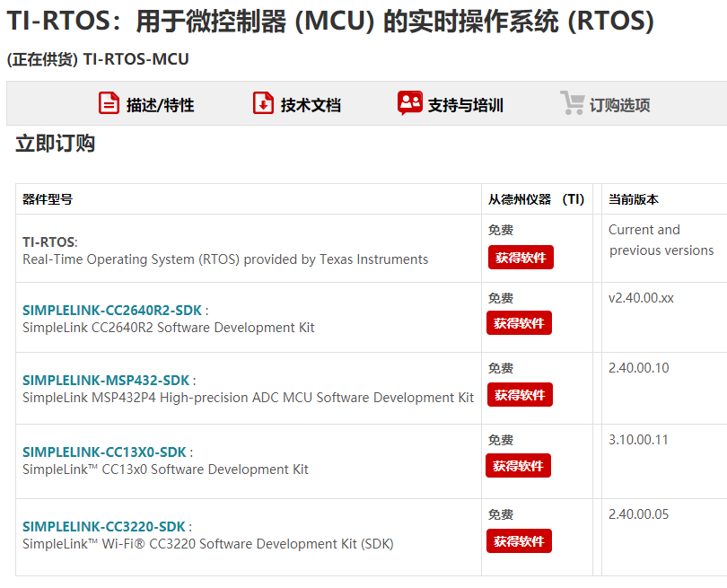
Task: Click the 支持与培训 people icon
Action: pos(410,103)
